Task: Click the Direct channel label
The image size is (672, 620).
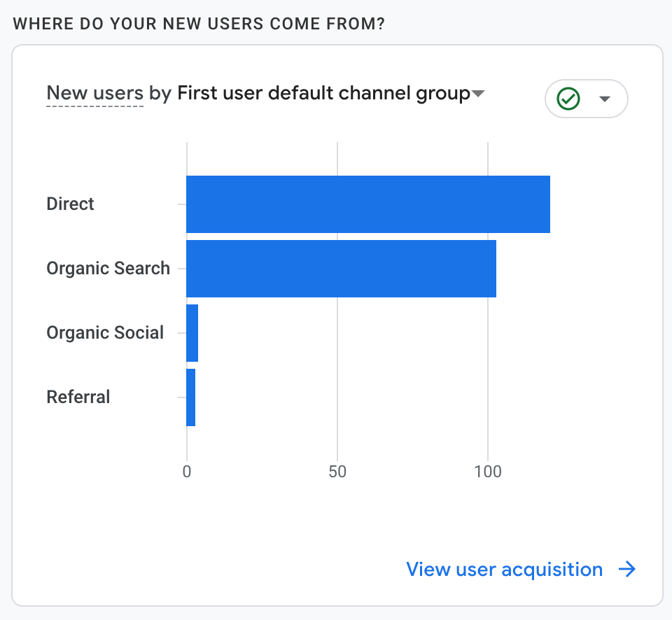Action: tap(70, 204)
